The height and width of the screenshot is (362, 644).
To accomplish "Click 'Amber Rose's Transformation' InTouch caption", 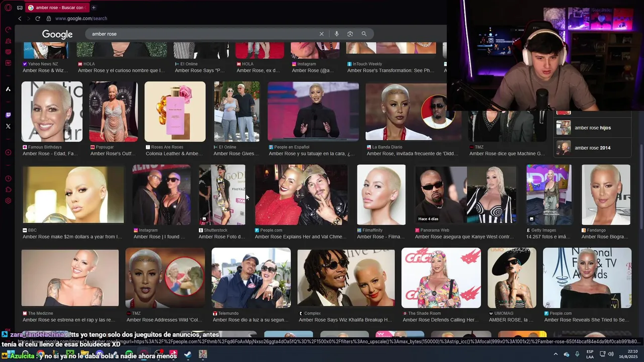I will (390, 70).
